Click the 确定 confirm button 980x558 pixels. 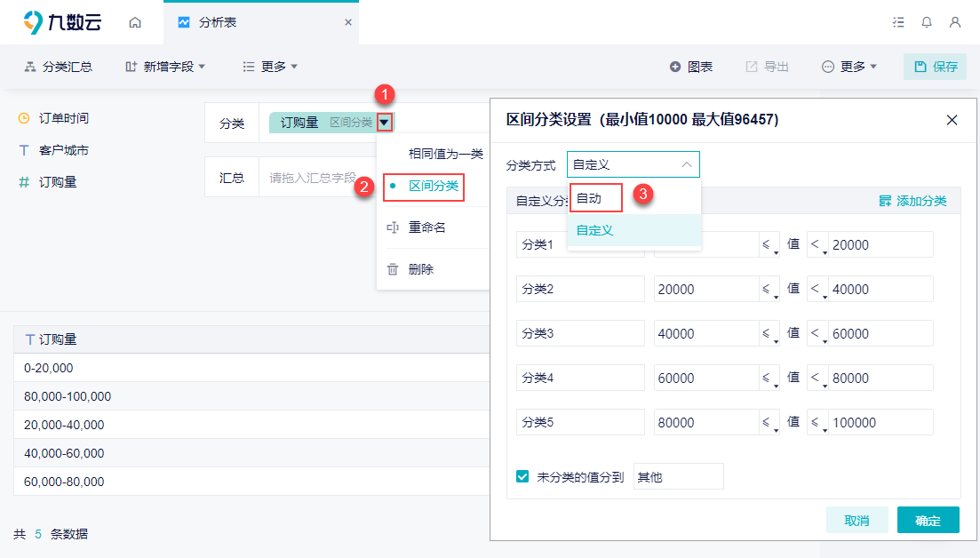(928, 521)
